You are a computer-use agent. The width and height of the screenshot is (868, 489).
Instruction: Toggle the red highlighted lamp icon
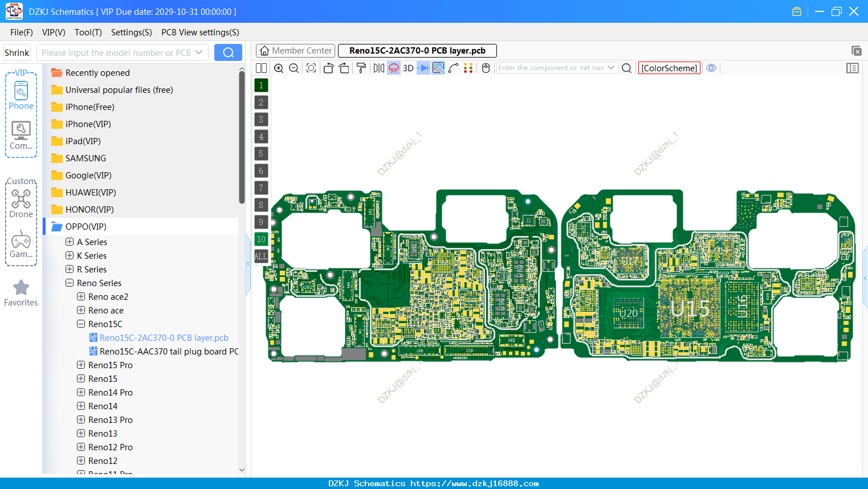(x=394, y=68)
